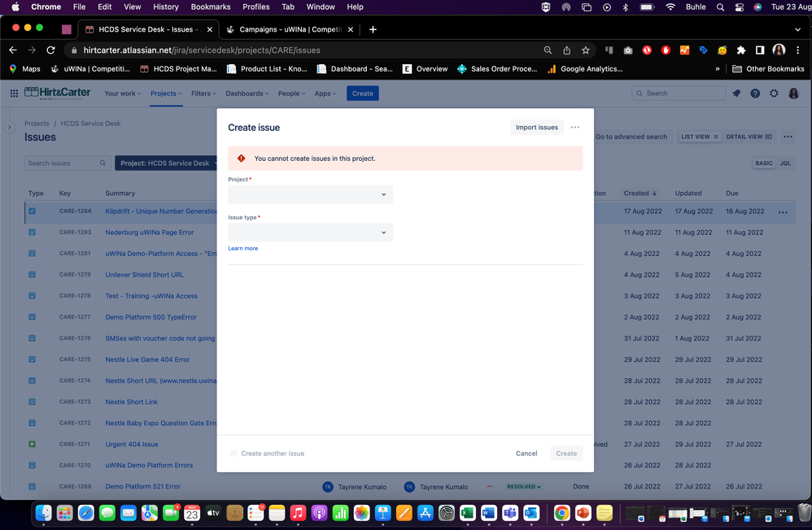Click the Jira Search field in the top bar

(x=679, y=93)
